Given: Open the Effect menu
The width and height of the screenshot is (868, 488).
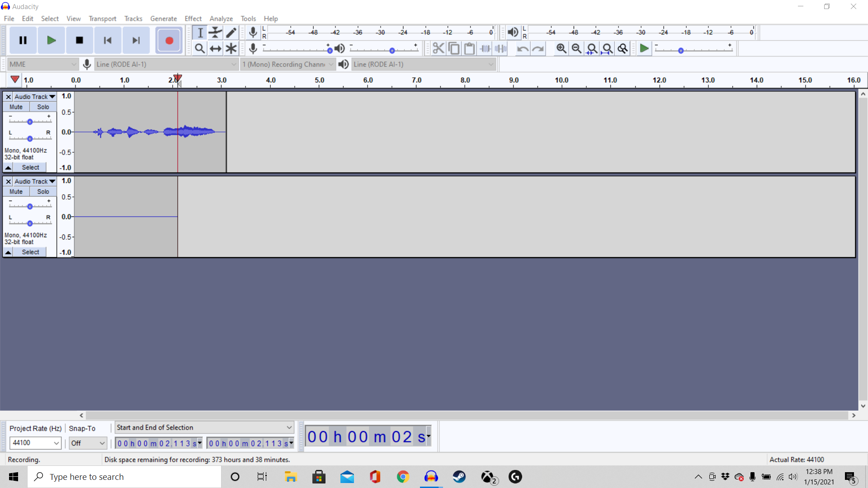Looking at the screenshot, I should coord(193,19).
